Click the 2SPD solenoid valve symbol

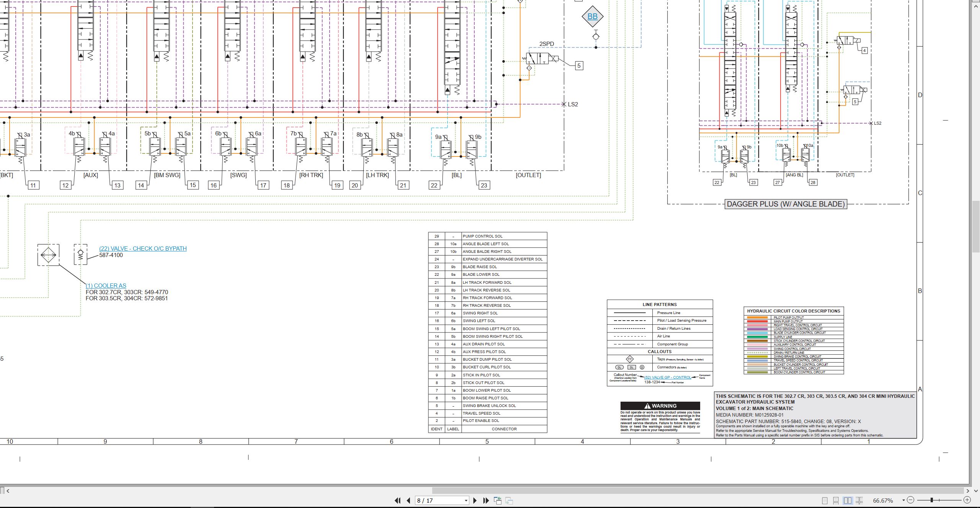pos(543,59)
